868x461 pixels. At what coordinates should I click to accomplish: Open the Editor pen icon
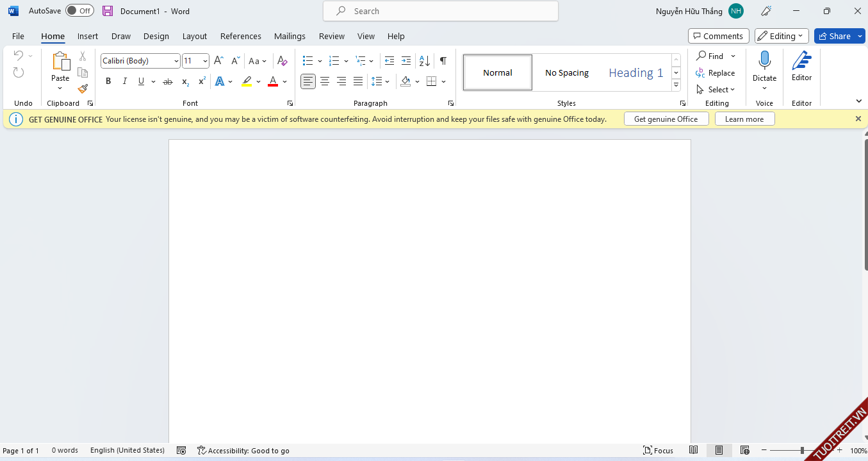(801, 62)
